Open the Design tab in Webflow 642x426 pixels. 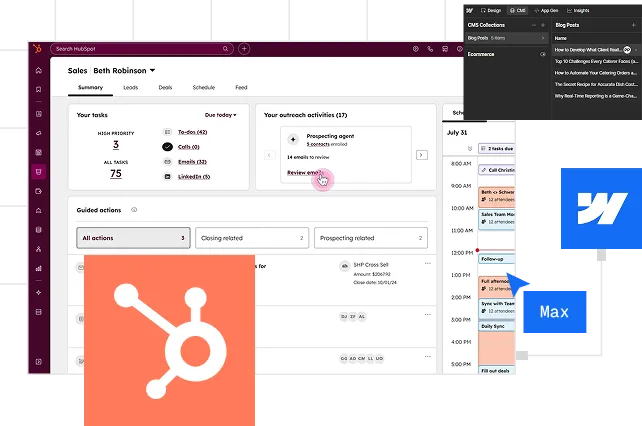(x=491, y=10)
